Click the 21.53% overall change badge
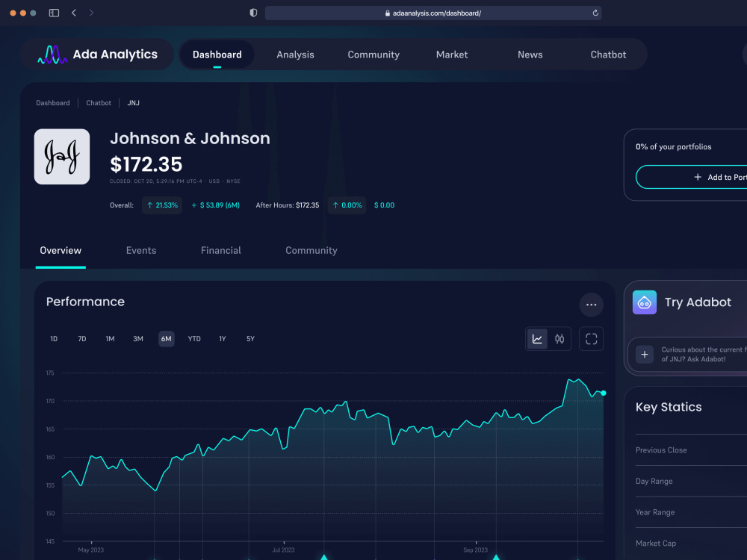Screen dimensions: 747x560 (x=162, y=205)
